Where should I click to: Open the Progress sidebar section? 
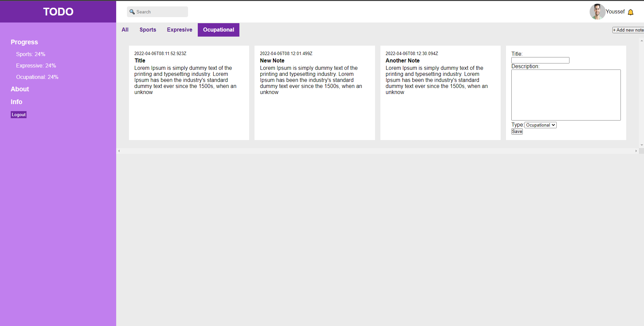pyautogui.click(x=24, y=42)
